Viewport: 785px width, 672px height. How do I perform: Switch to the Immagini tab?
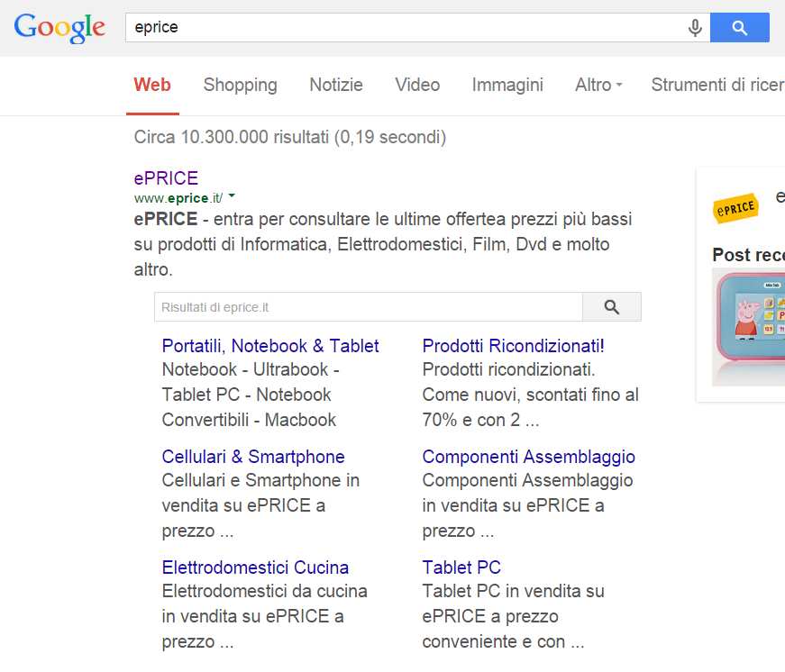click(x=507, y=85)
